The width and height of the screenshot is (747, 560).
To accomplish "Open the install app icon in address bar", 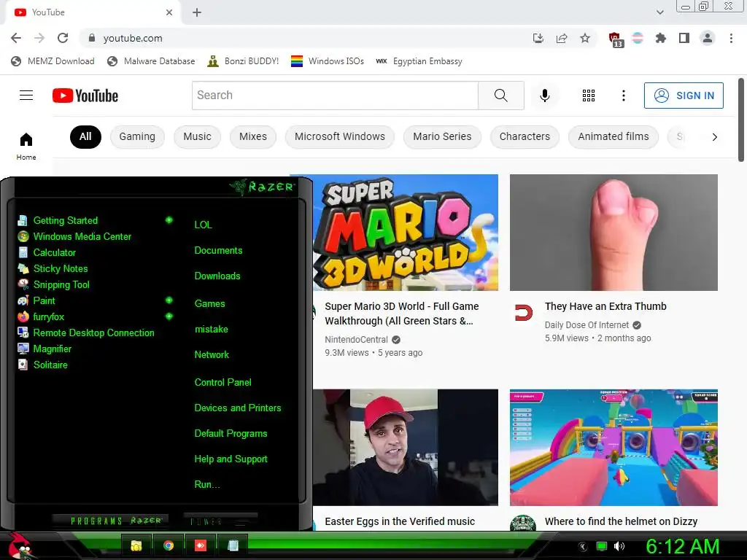I will [x=538, y=38].
